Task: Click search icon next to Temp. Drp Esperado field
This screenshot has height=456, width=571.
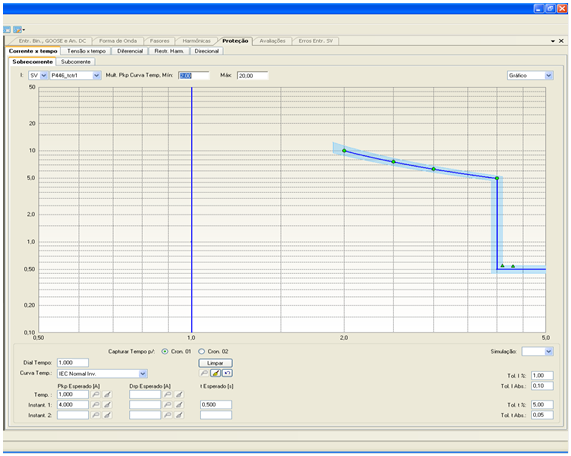Action: click(168, 394)
